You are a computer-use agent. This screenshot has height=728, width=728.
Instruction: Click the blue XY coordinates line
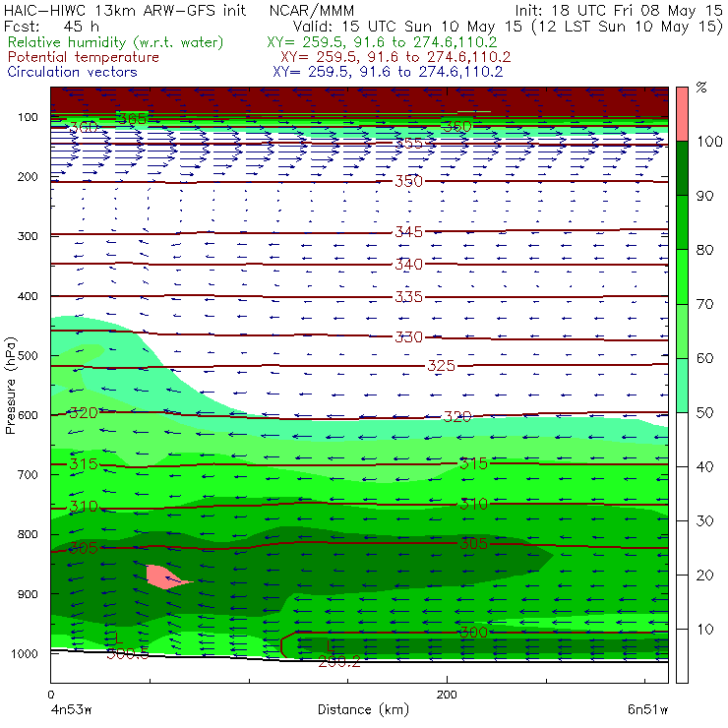[388, 72]
